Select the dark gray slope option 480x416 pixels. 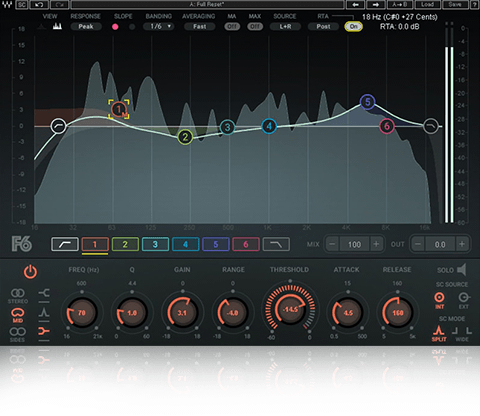[132, 27]
